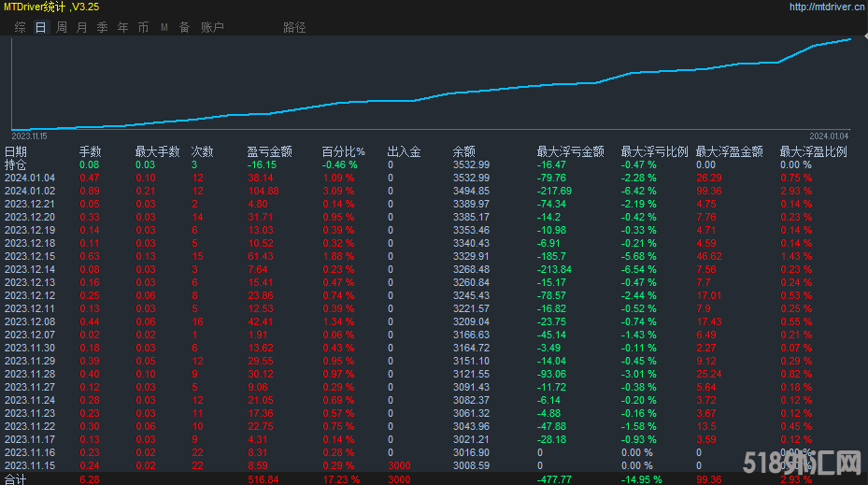Open the 账户 account tab
868x485 pixels.
pos(212,27)
